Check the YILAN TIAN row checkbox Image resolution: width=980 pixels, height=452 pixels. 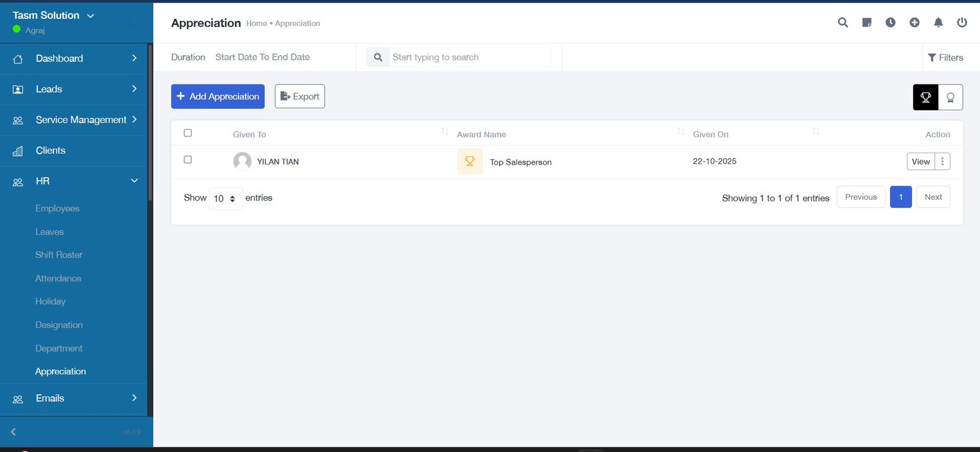pyautogui.click(x=188, y=160)
